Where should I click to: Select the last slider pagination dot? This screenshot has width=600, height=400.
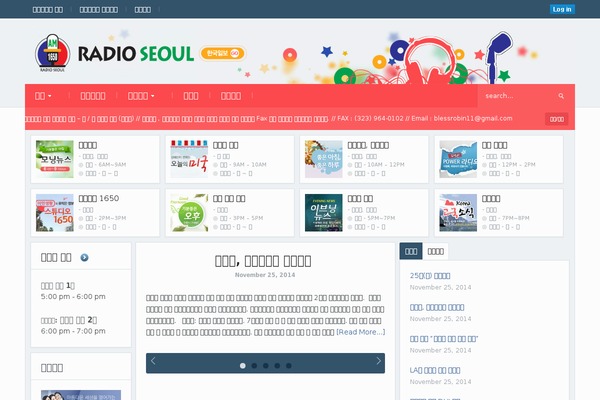289,366
